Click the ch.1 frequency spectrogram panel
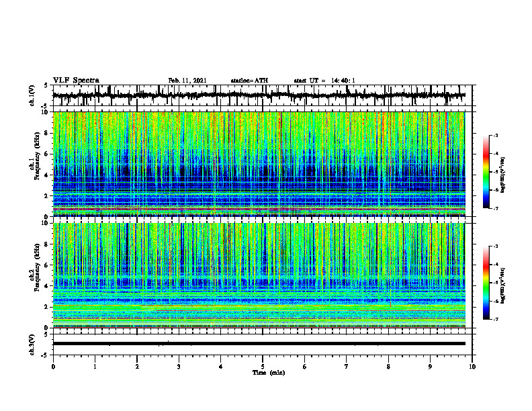 tap(259, 164)
